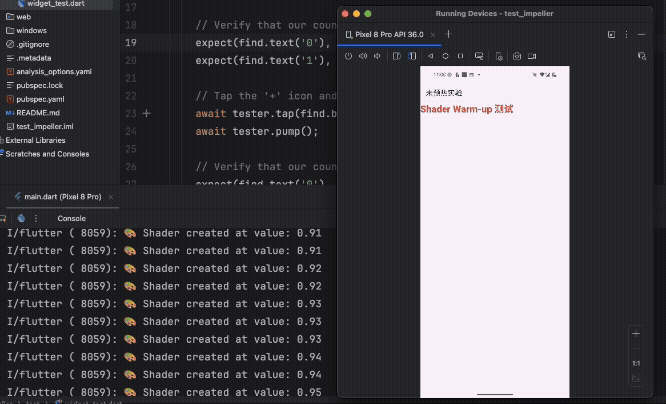Open device settings icon in emulator toolbar
The width and height of the screenshot is (666, 404).
[499, 56]
